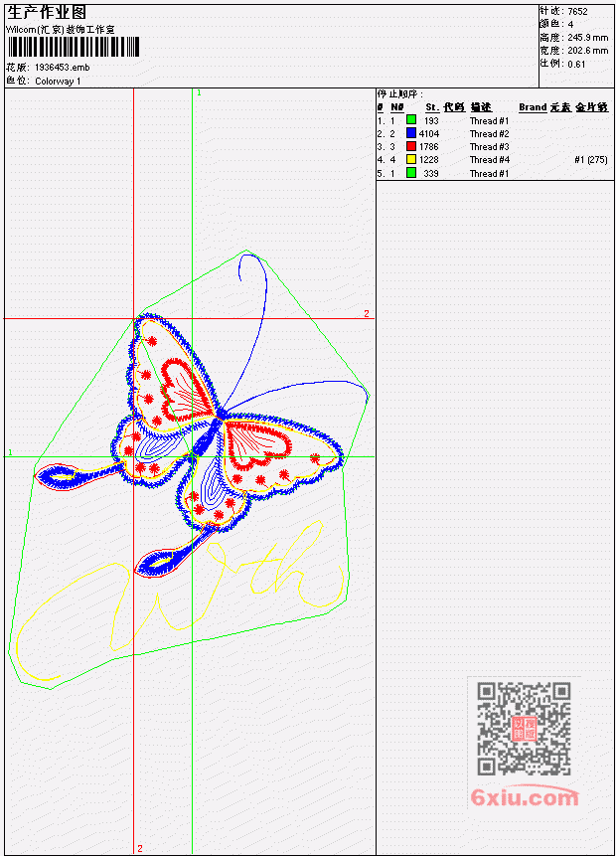Click the stitch count 4104 entry
616x856 pixels.
click(429, 133)
